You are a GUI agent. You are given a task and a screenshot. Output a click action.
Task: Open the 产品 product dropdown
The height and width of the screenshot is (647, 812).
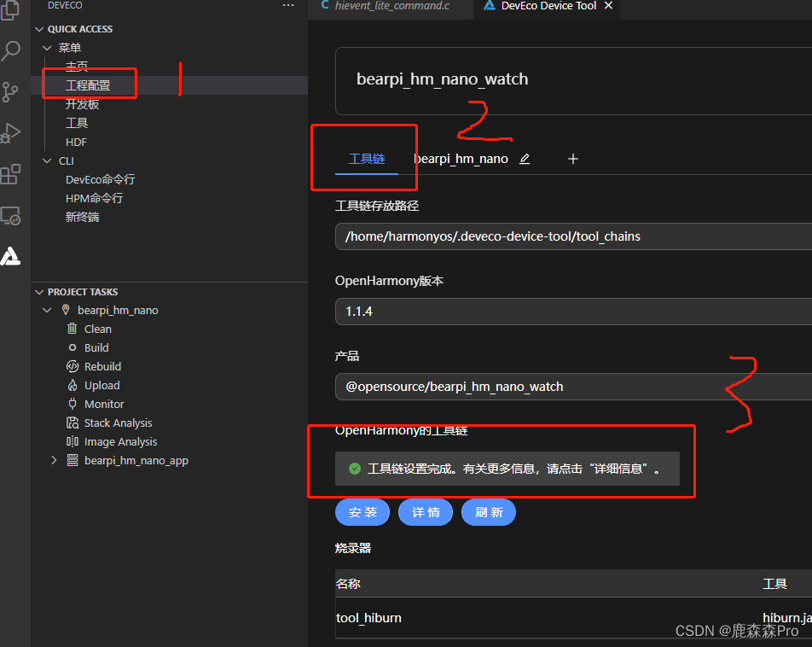click(573, 387)
